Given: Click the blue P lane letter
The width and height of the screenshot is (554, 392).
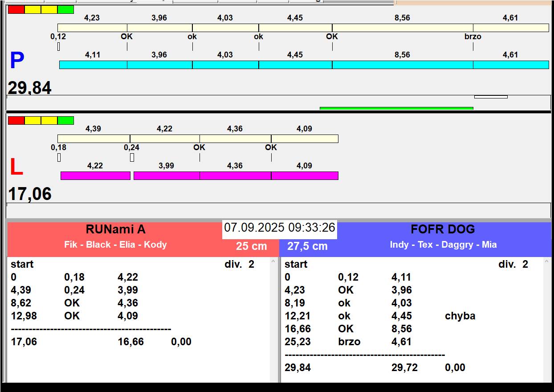Looking at the screenshot, I should pyautogui.click(x=17, y=61).
